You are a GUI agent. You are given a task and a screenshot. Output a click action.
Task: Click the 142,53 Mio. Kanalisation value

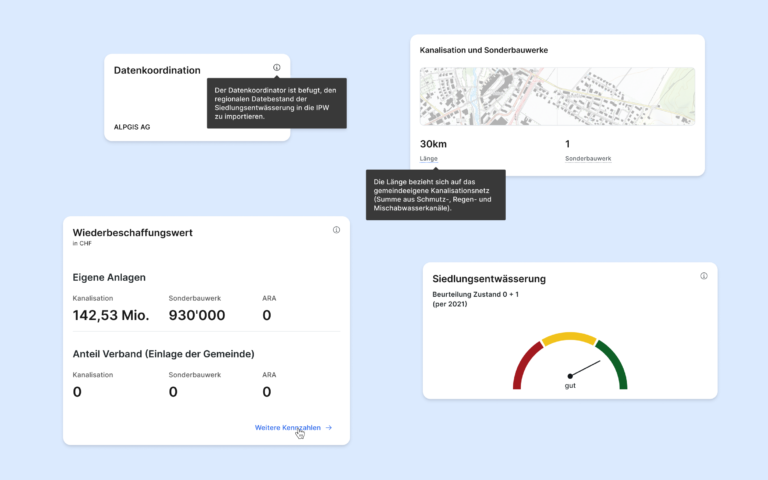(x=111, y=316)
